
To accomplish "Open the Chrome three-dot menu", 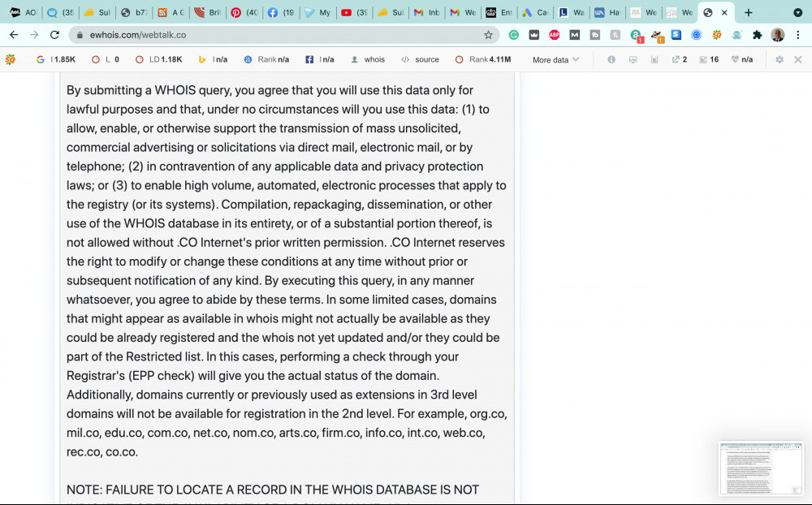I will [798, 35].
